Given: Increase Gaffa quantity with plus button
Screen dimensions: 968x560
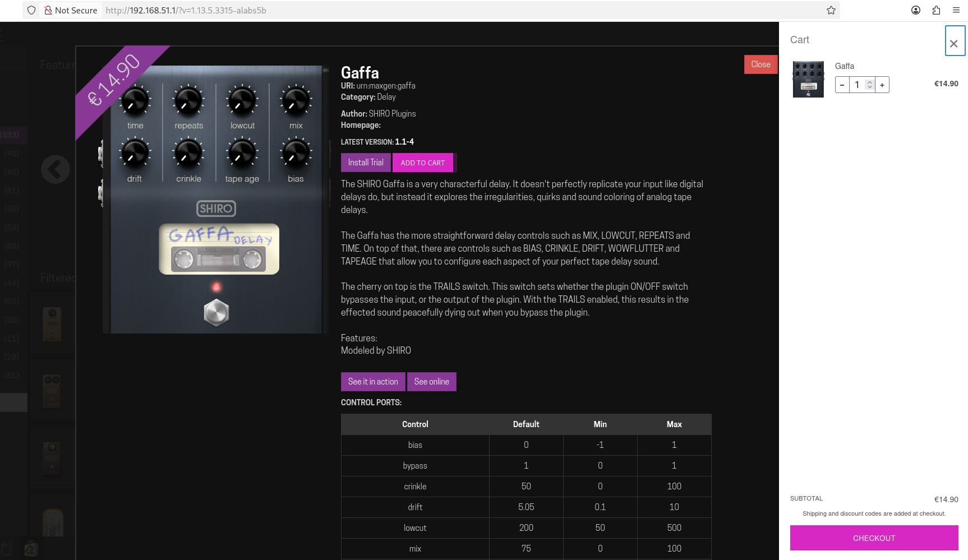Looking at the screenshot, I should (882, 85).
